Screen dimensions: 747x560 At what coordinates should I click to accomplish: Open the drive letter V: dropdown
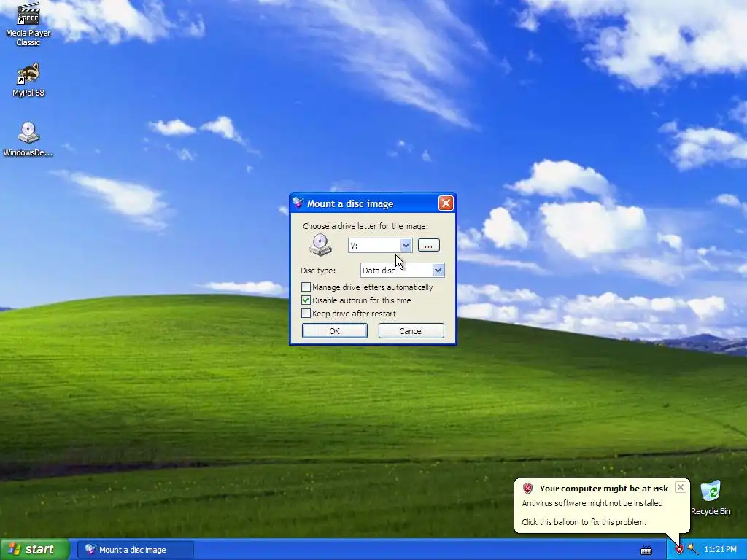click(x=406, y=245)
